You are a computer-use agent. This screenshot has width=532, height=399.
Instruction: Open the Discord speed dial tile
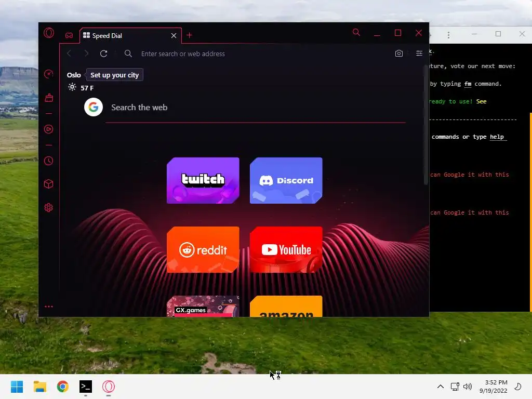(x=286, y=180)
